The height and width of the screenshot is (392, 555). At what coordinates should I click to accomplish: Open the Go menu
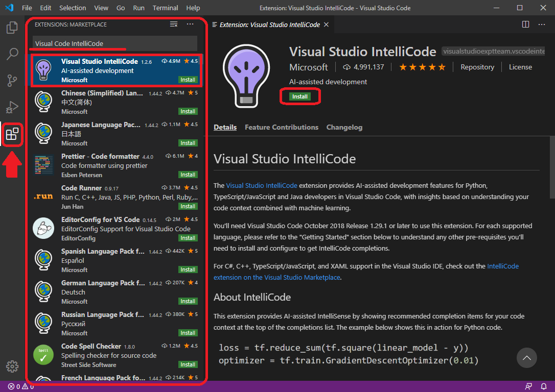121,8
